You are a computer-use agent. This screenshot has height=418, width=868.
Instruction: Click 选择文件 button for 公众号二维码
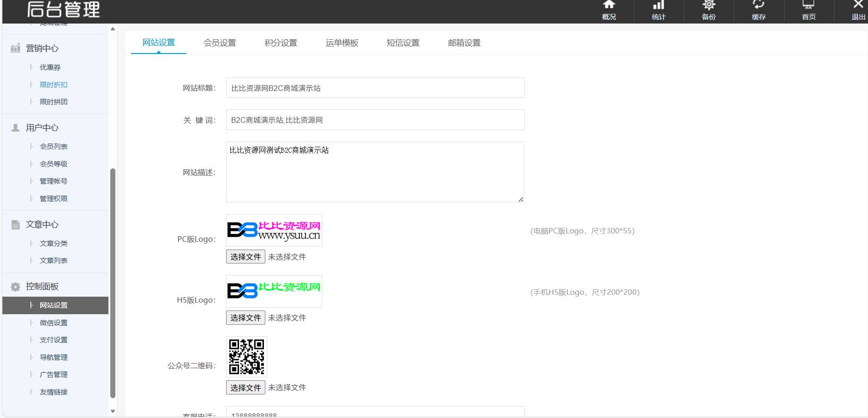coord(245,388)
